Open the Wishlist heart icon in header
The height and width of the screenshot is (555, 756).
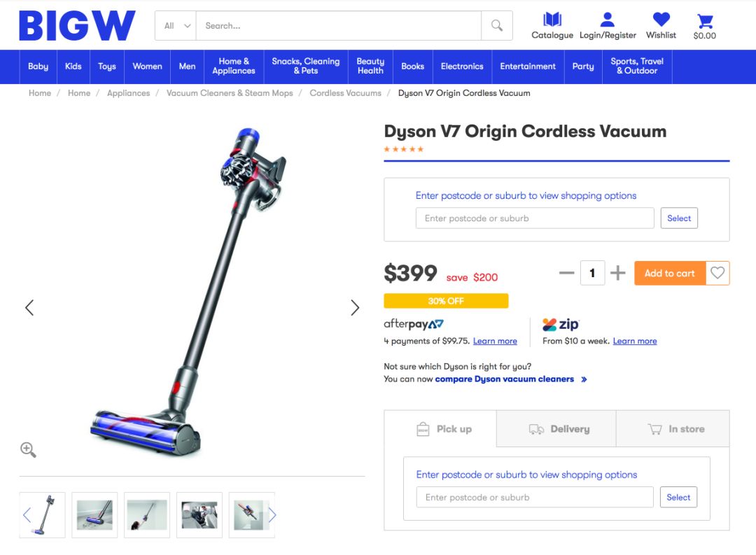[661, 20]
